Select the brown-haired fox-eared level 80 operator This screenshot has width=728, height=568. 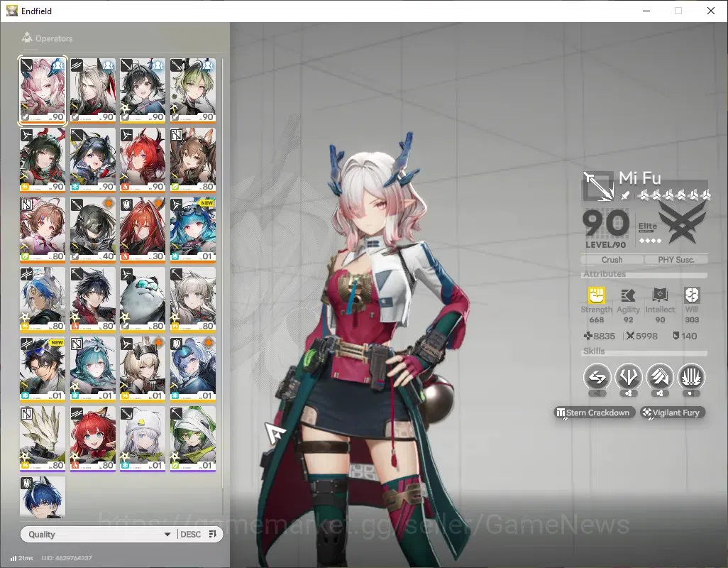(193, 160)
